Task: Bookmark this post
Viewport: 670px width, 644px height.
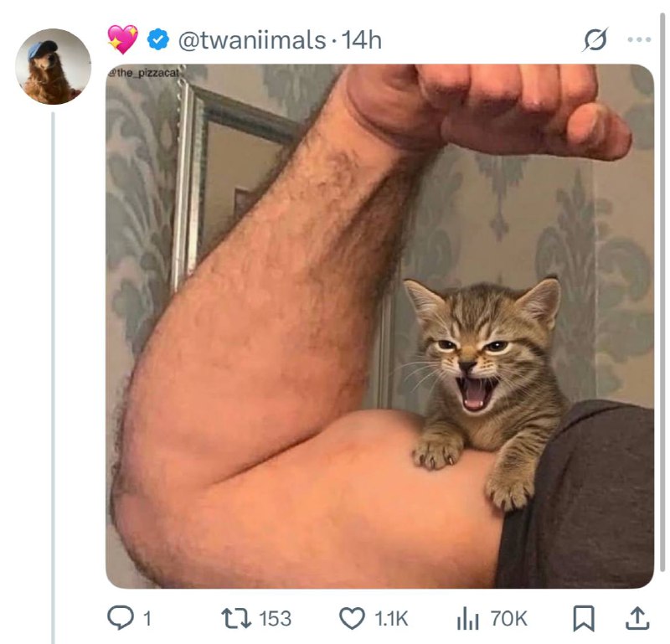Action: [x=584, y=618]
